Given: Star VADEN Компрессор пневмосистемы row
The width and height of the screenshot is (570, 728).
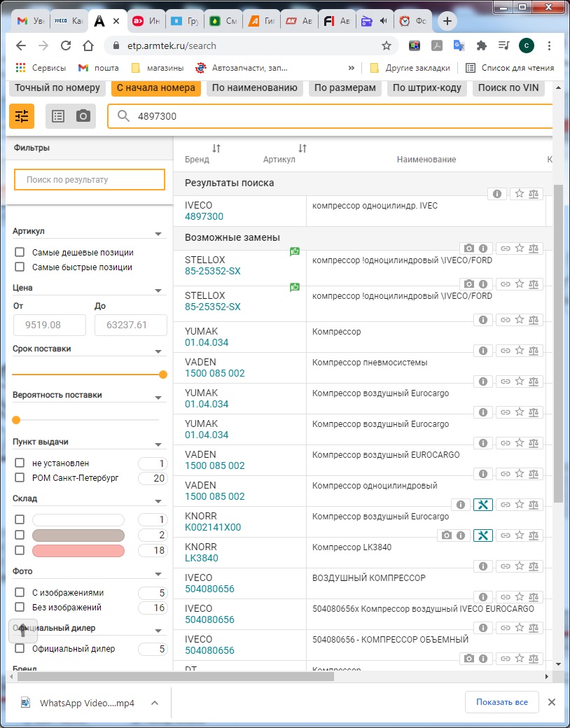Looking at the screenshot, I should [x=520, y=351].
